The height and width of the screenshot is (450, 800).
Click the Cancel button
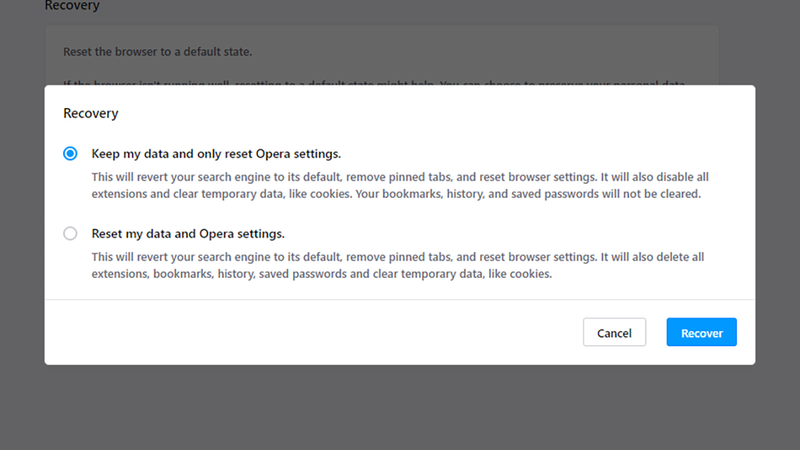pyautogui.click(x=614, y=332)
